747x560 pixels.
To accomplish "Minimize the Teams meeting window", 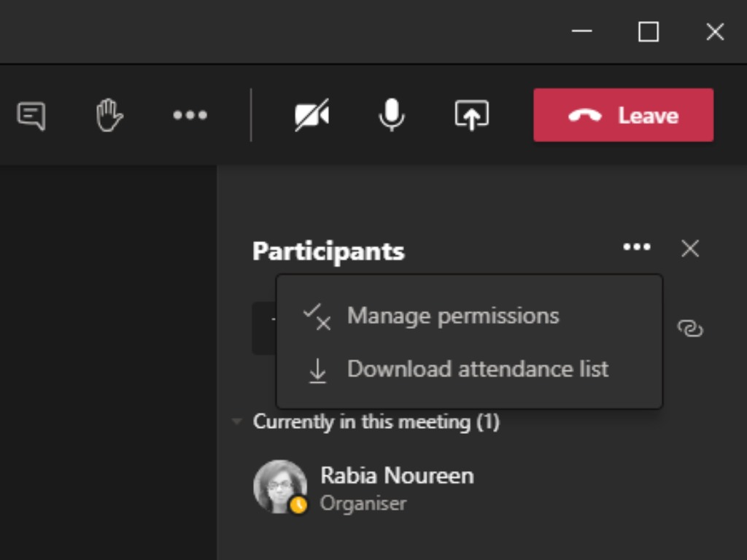I will coord(581,31).
